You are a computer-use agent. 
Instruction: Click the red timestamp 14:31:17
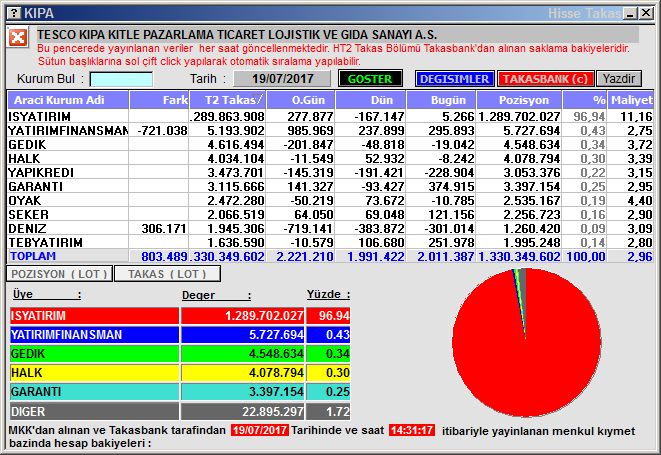[x=411, y=430]
